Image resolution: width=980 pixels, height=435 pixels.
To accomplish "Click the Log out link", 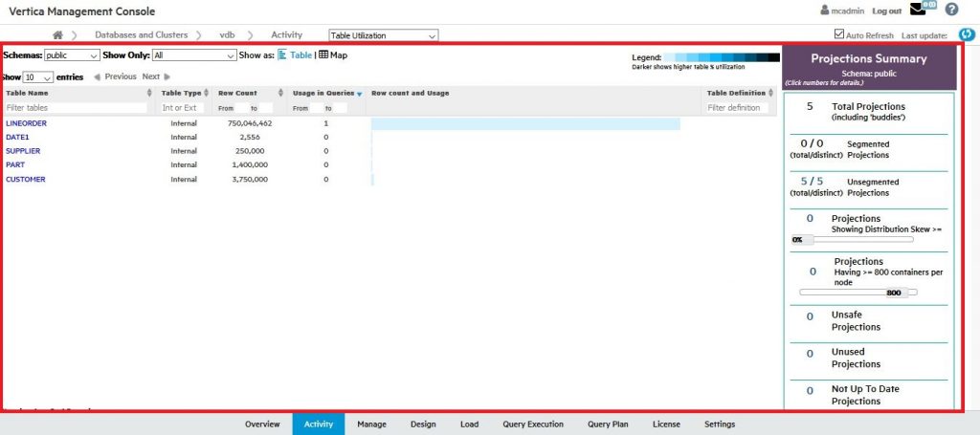I will coord(887,11).
